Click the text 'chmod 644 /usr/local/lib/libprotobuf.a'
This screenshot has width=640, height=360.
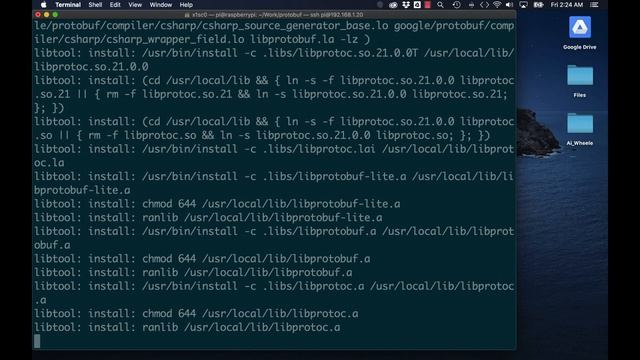[256, 259]
